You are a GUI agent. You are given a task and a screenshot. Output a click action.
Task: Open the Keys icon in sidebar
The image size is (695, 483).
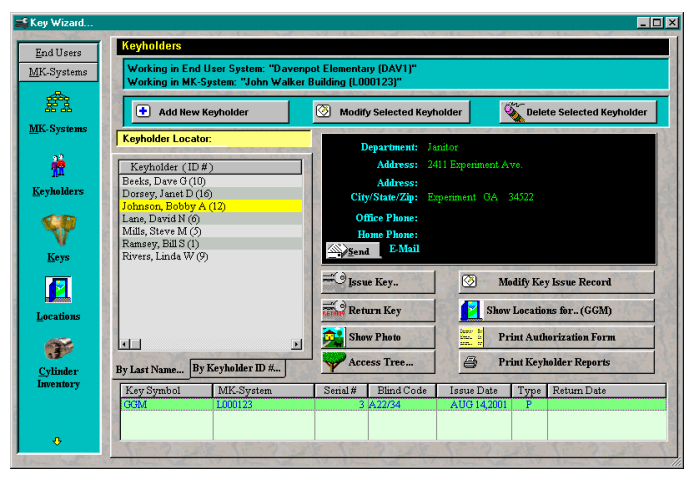[x=59, y=230]
